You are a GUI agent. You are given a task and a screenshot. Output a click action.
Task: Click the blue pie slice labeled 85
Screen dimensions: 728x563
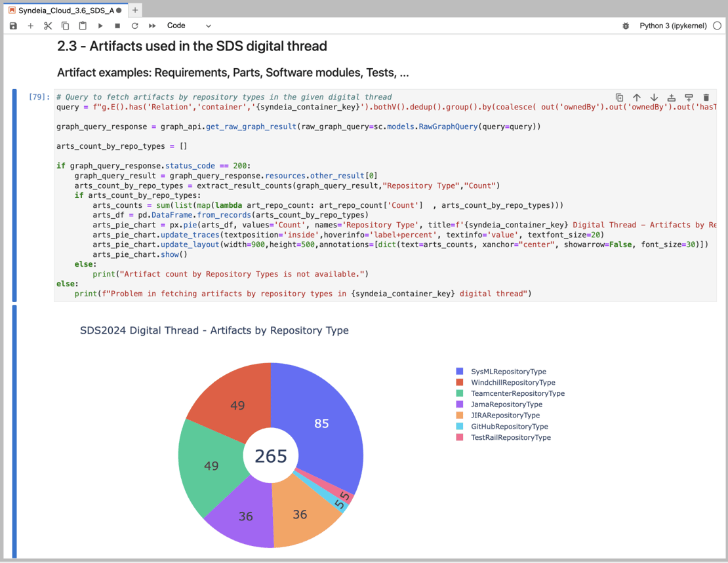click(x=321, y=423)
